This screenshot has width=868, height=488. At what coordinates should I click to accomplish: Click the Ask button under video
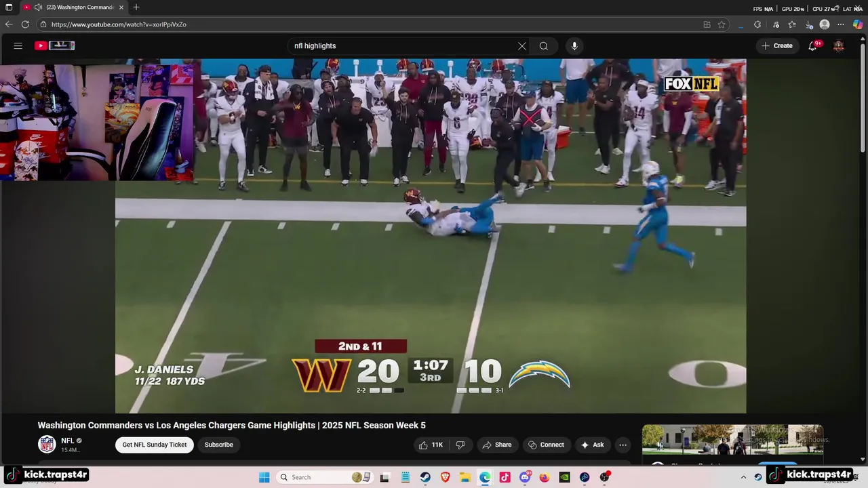(x=592, y=445)
